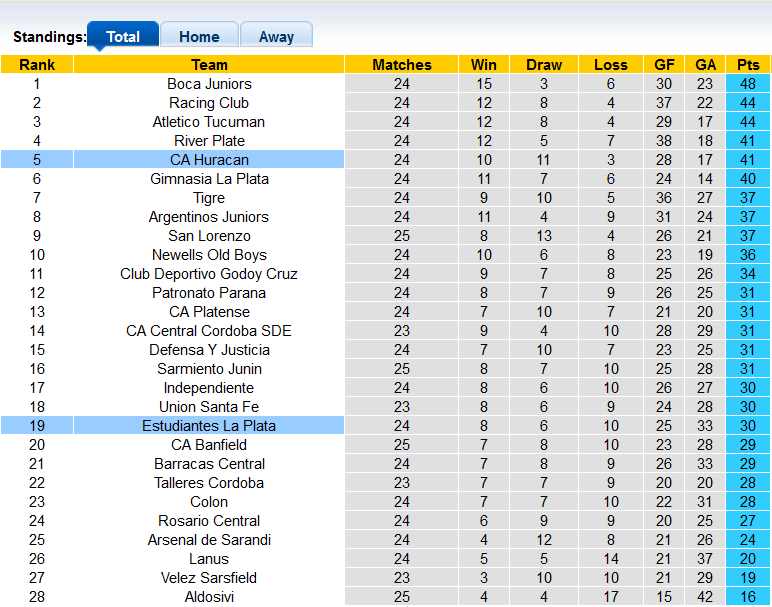The height and width of the screenshot is (607, 772).
Task: Open the Atletico Tucuman team page
Action: pyautogui.click(x=209, y=122)
